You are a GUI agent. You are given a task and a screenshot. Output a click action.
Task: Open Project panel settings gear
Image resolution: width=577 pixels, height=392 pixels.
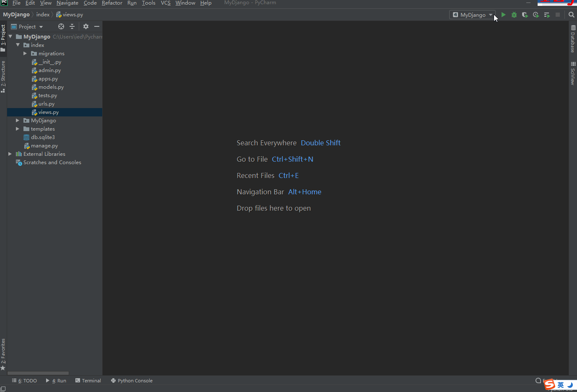click(86, 26)
